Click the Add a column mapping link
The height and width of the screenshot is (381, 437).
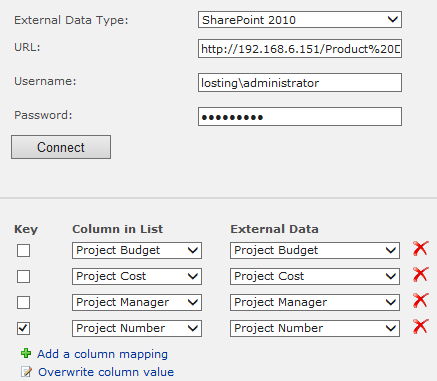coord(102,354)
